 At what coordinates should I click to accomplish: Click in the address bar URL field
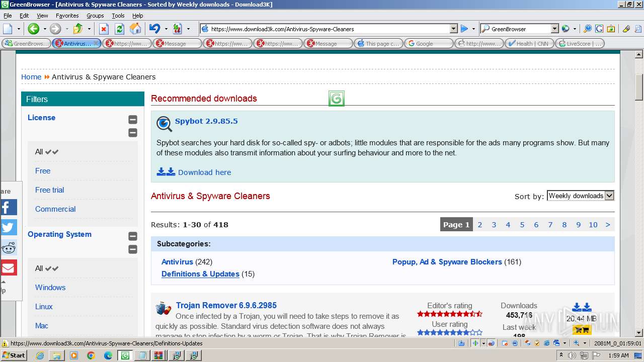[x=330, y=29]
